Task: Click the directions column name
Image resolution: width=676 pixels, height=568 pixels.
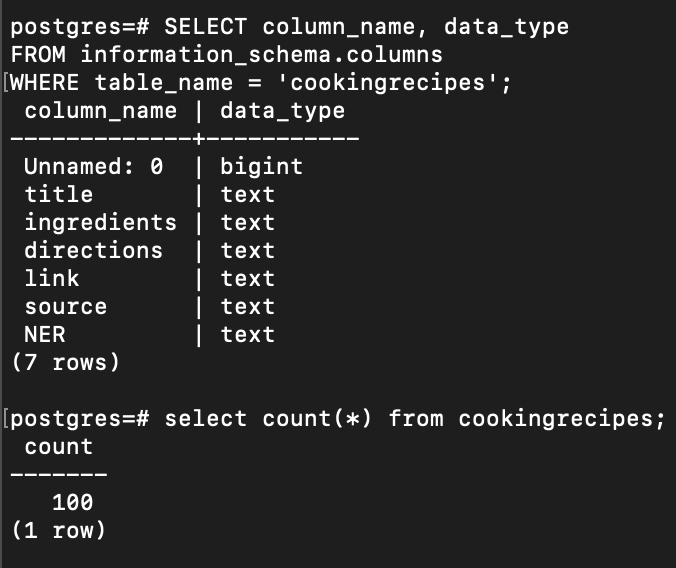Action: coord(94,250)
